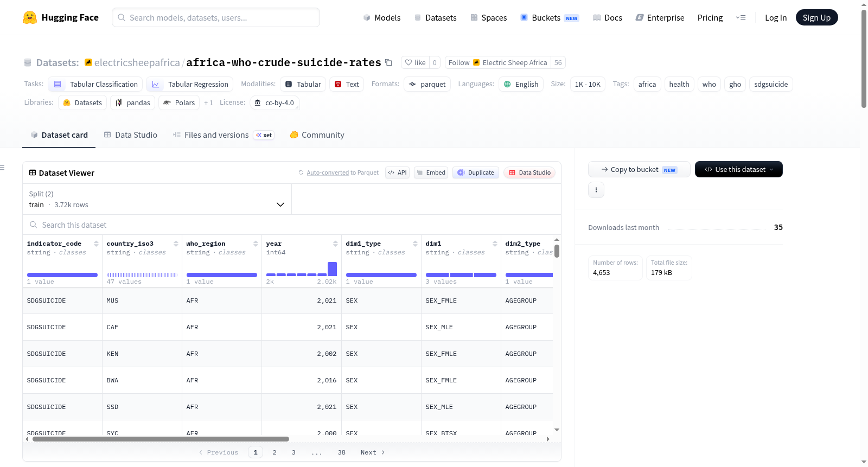Sort by the year column
868x467 pixels.
335,244
